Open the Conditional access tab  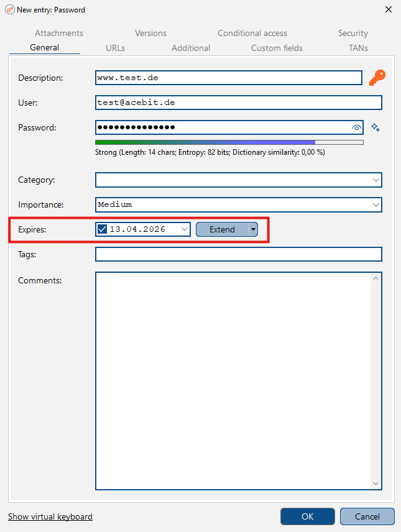coord(252,34)
